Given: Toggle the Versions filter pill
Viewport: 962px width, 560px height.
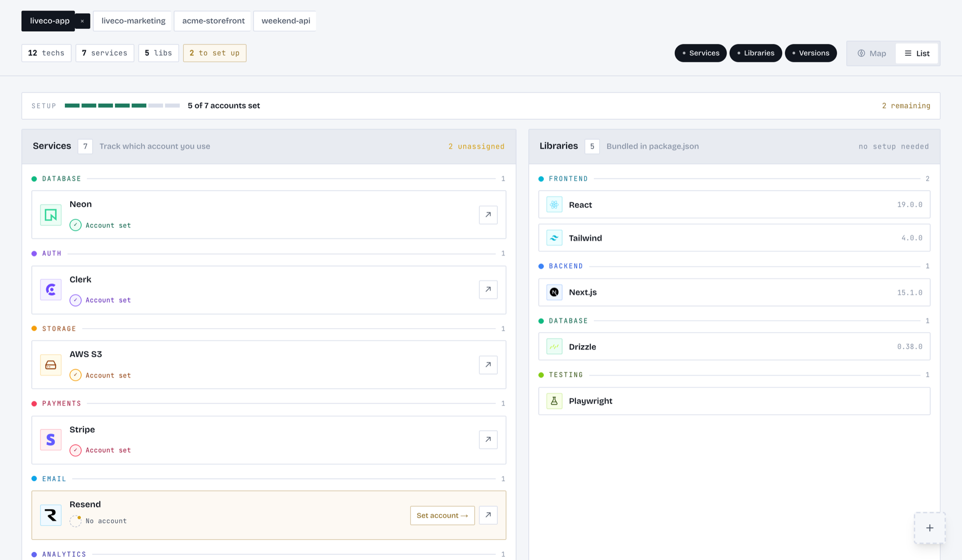Looking at the screenshot, I should (x=810, y=53).
